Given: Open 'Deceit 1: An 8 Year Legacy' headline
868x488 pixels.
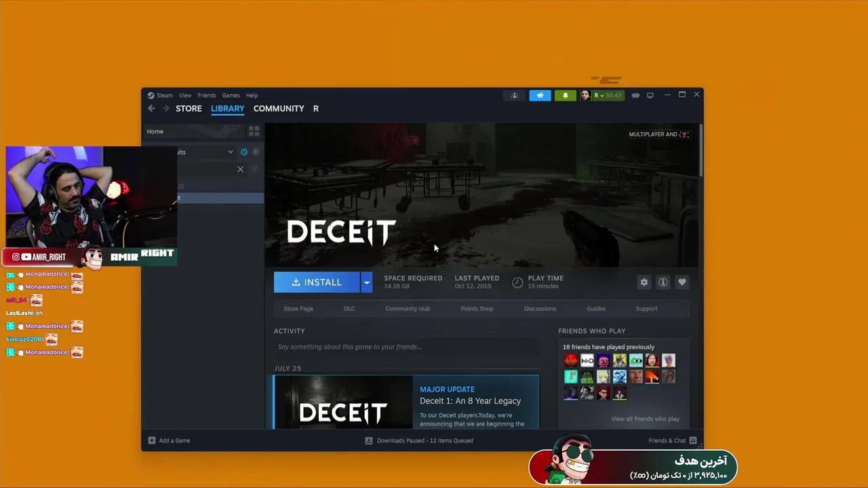Looking at the screenshot, I should [470, 401].
